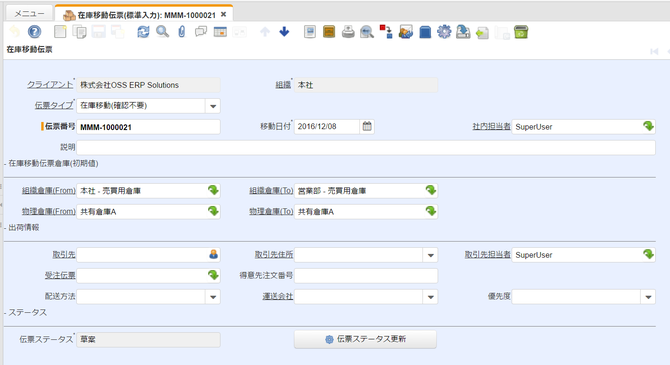The image size is (670, 365).
Task: Focus the 伝票番号 input field
Action: coord(148,127)
